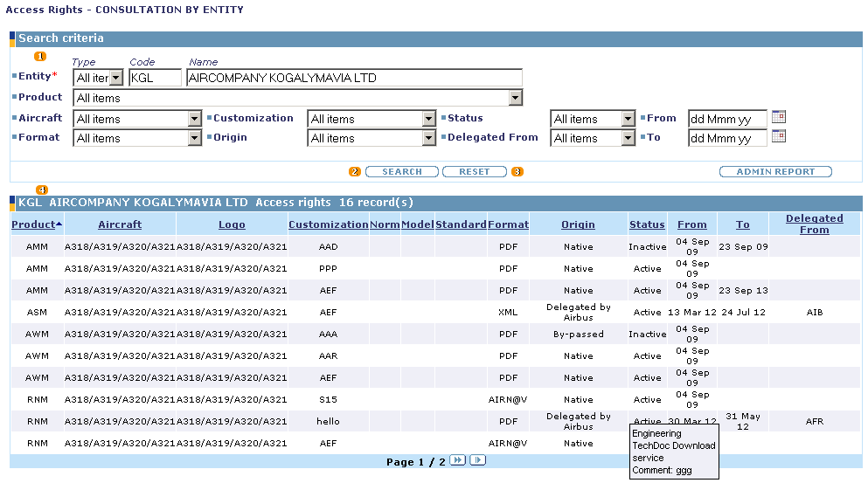Click the 13 Mar 12 From date
868x483 pixels.
pyautogui.click(x=692, y=312)
